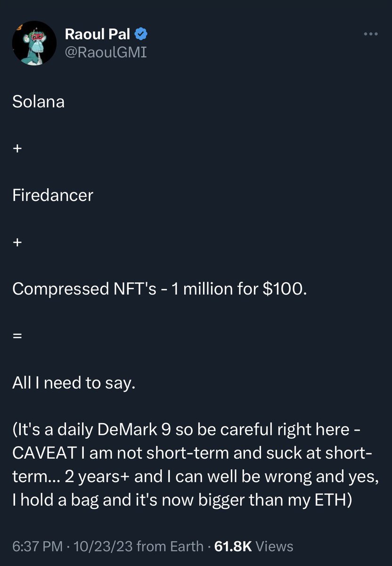Screen dimensions: 392x566
Task: Open the @RaoulGMI handle link
Action: point(105,51)
